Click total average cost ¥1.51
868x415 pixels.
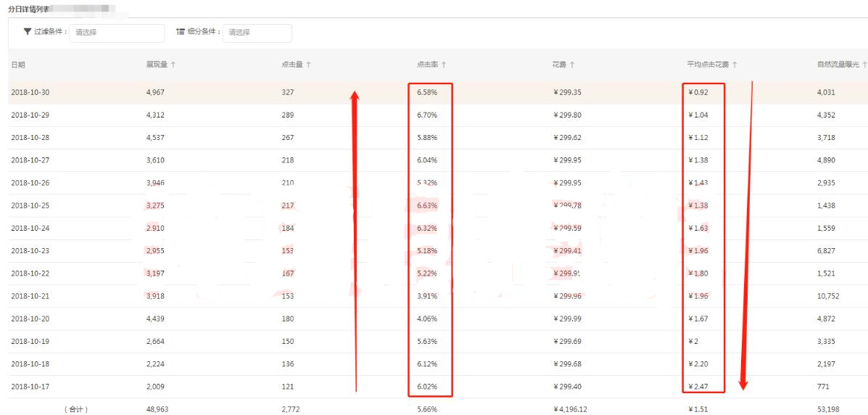(698, 409)
